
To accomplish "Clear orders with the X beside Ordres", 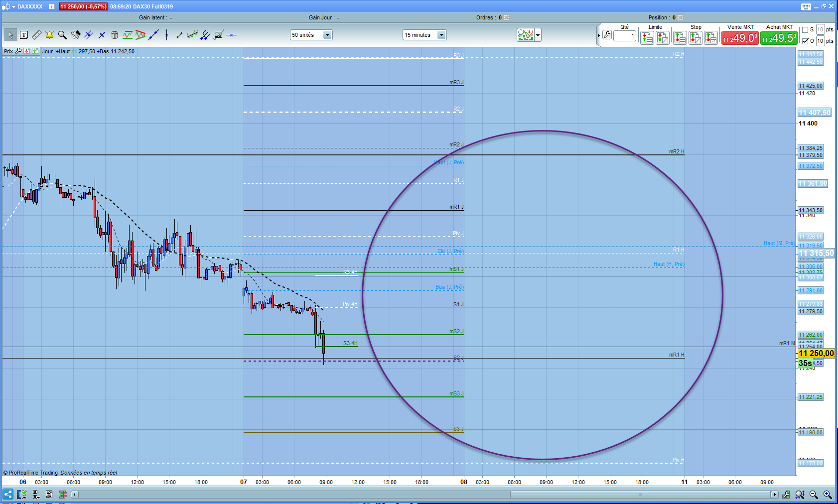I will point(507,17).
